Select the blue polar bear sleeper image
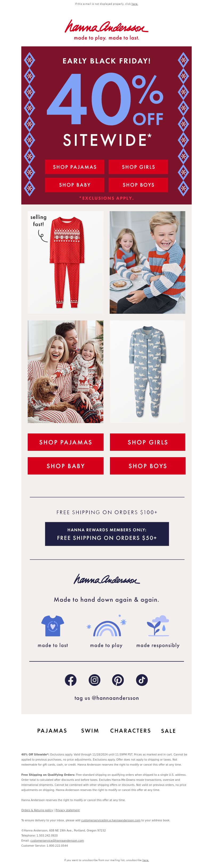Image resolution: width=213 pixels, height=868 pixels. (x=148, y=371)
